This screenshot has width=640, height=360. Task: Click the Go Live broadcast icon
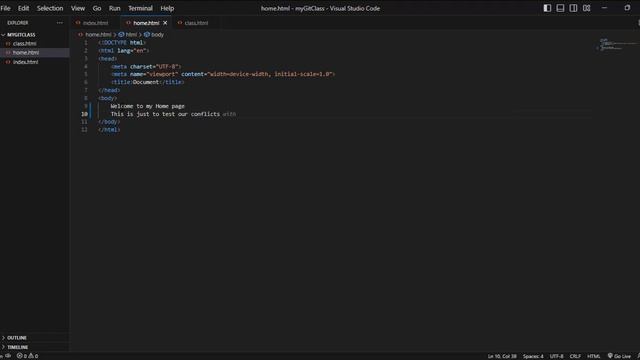[x=610, y=356]
